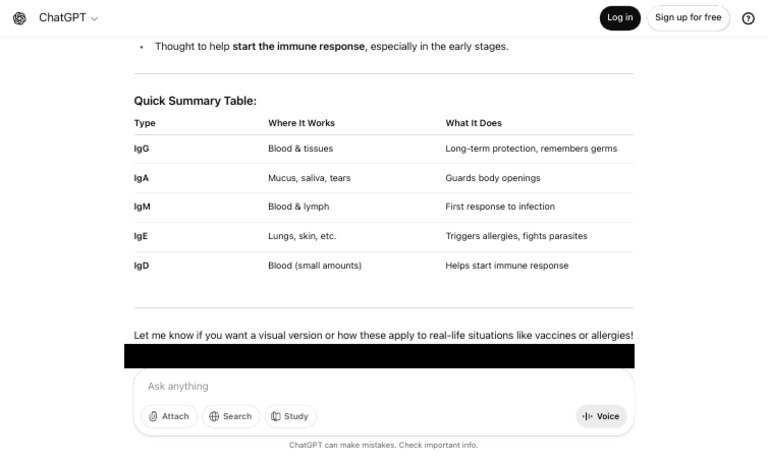This screenshot has width=768, height=464.
Task: Click the Voice waveform icon
Action: coord(587,416)
